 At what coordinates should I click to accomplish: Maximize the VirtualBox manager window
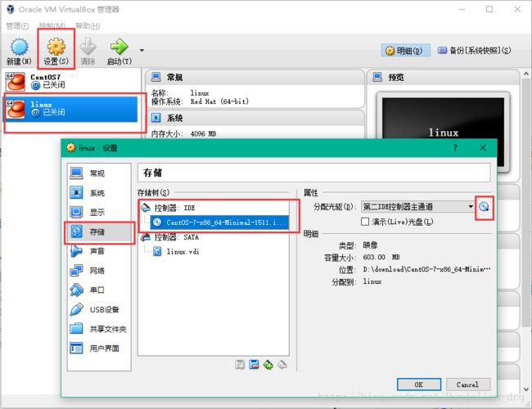coord(489,9)
